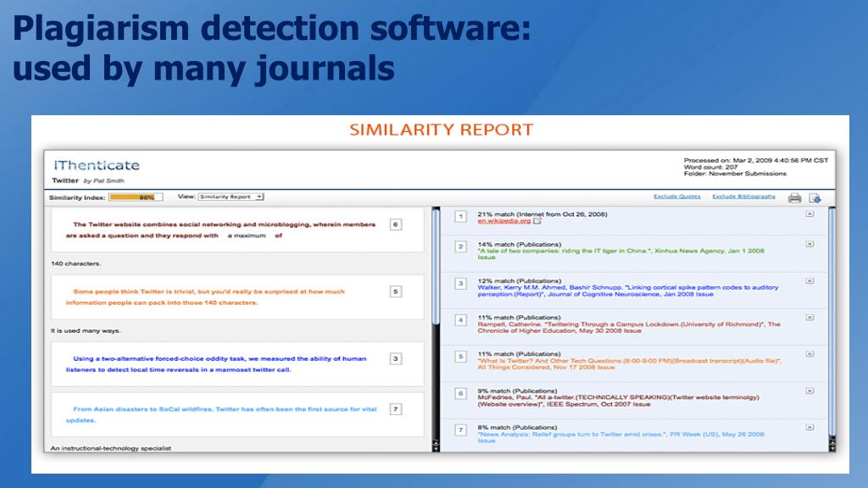Click the Similarity Index 86% bar
The height and width of the screenshot is (488, 868).
[x=136, y=197]
